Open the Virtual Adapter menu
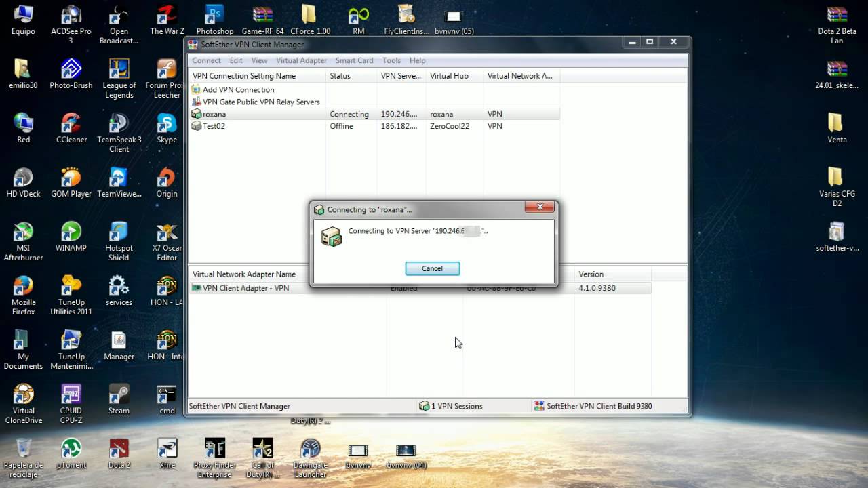 click(x=301, y=60)
